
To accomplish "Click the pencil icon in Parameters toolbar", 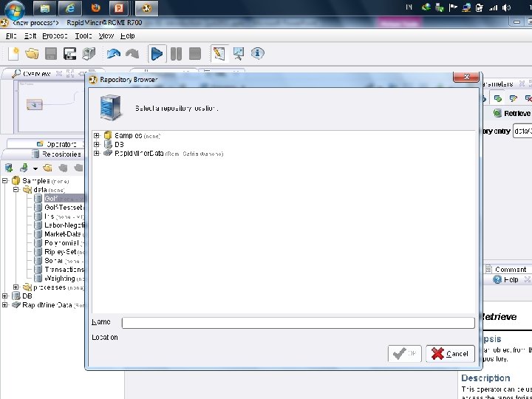I will [x=513, y=98].
